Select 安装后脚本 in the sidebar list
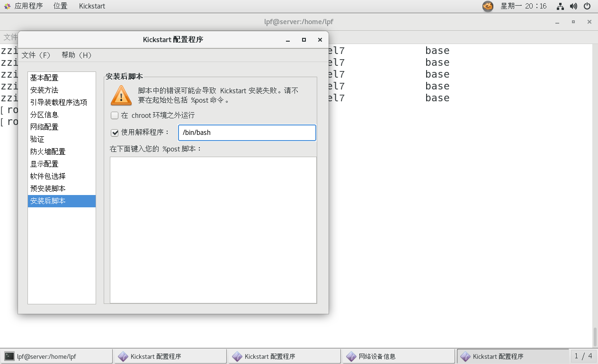This screenshot has height=364, width=598. [62, 201]
